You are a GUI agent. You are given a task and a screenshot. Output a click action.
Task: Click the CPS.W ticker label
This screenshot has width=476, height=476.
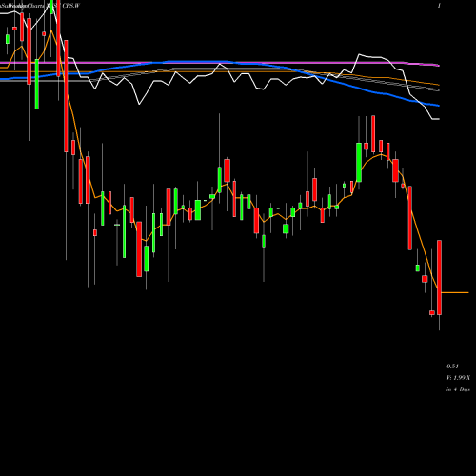coord(71,6)
